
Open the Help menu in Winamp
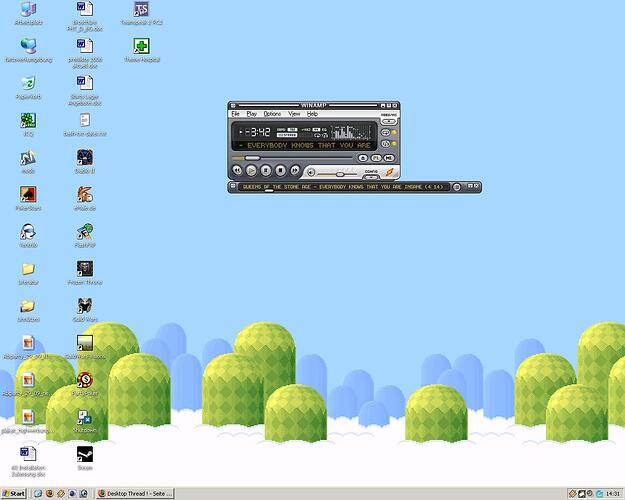(312, 114)
